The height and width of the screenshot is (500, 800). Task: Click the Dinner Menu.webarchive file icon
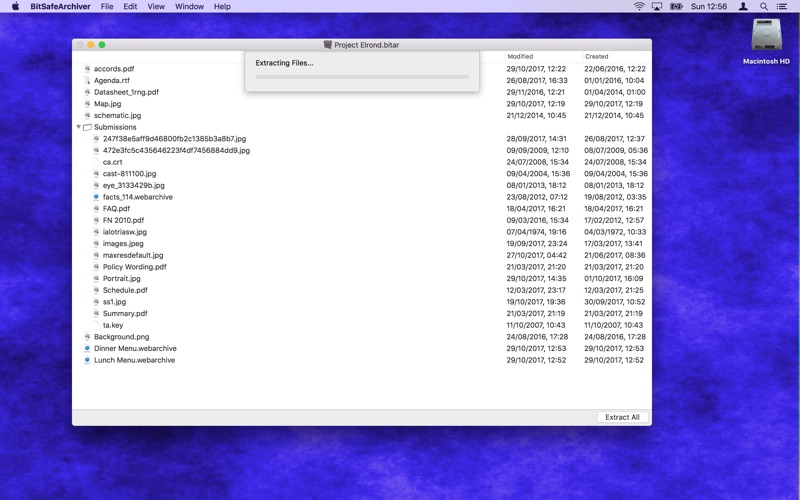tap(87, 348)
